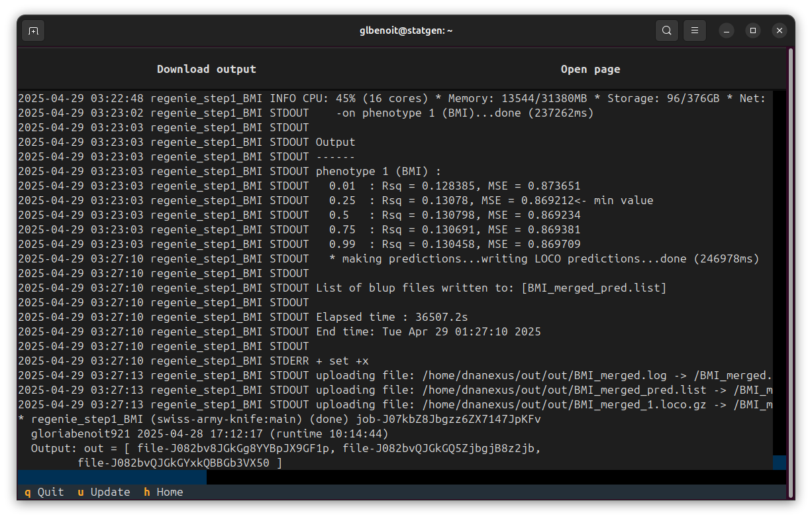Click the job-J07kbZ8Jbgzz6ZX7147JpKFv job line
This screenshot has width=812, height=519.
click(279, 419)
